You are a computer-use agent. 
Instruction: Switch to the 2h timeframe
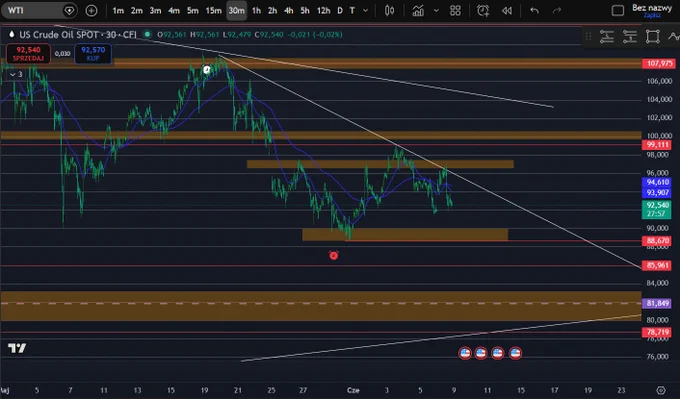coord(272,10)
